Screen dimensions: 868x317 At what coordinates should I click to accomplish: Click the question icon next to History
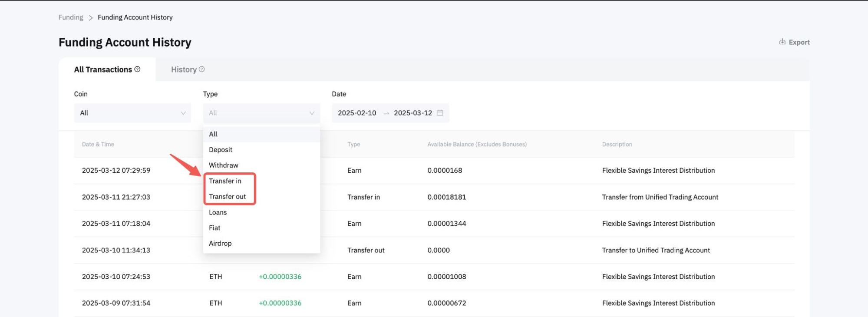coord(201,69)
